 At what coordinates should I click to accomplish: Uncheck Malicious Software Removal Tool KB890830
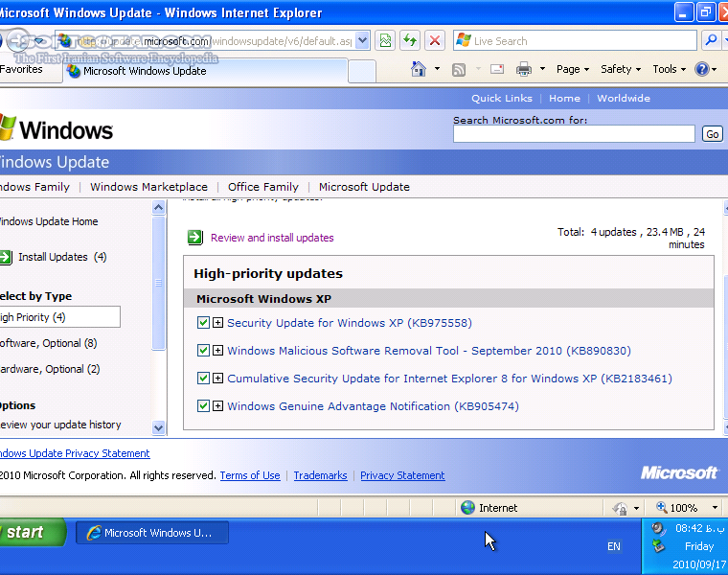[203, 350]
